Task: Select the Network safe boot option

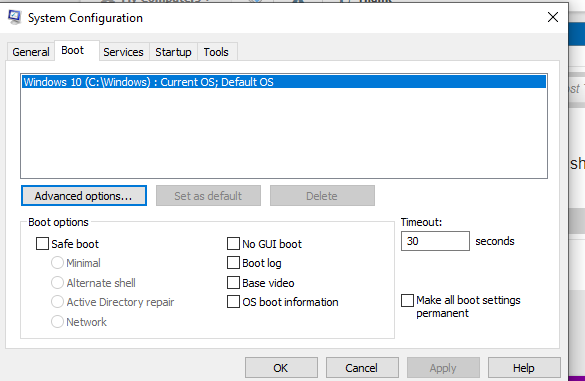Action: (x=57, y=322)
